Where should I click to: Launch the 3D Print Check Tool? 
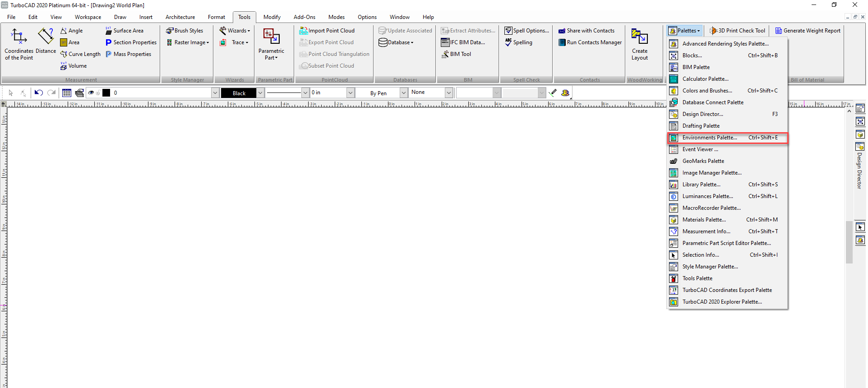pyautogui.click(x=738, y=31)
